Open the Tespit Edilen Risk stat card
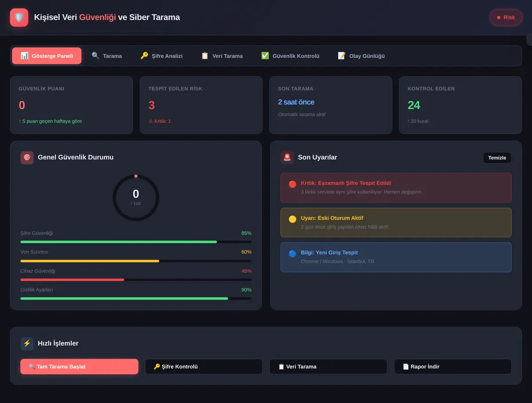The image size is (532, 403). 201,105
